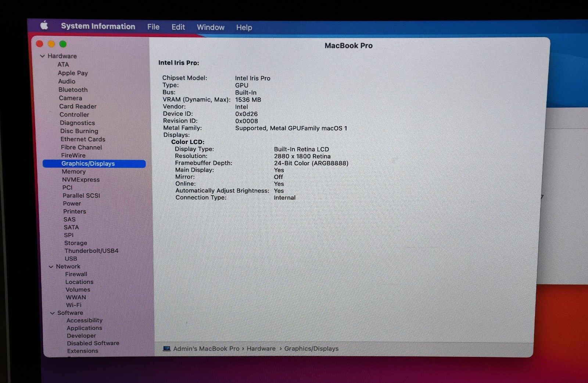Select SATA in the sidebar

[x=71, y=227]
